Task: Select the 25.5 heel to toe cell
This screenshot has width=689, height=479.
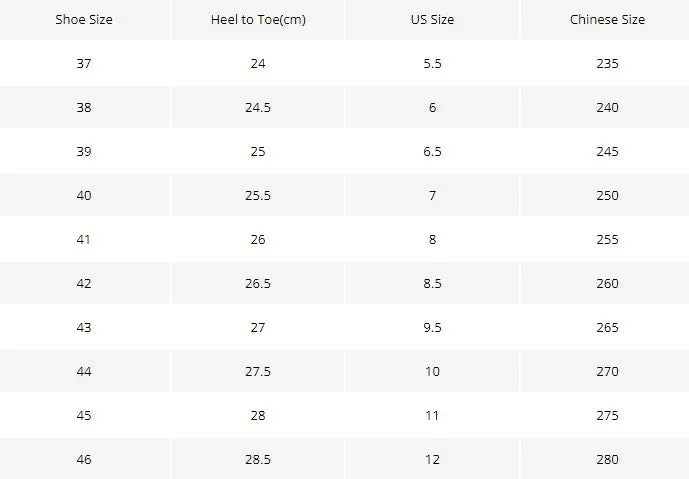Action: (x=258, y=195)
